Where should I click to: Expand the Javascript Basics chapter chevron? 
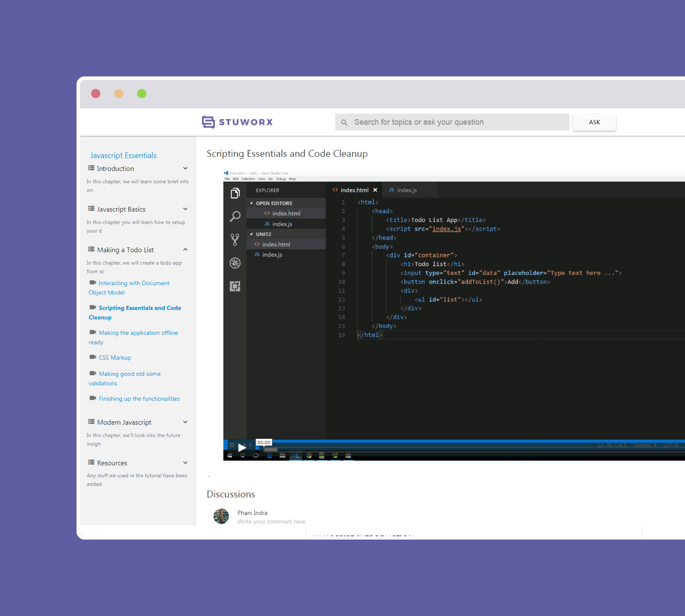(x=185, y=209)
